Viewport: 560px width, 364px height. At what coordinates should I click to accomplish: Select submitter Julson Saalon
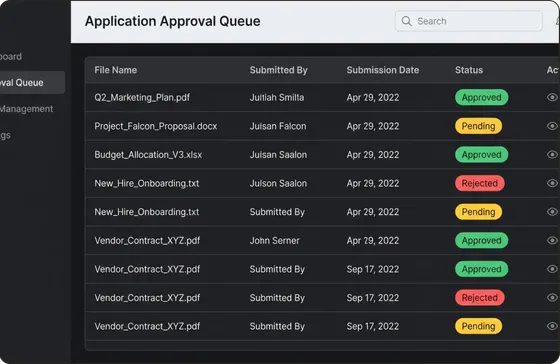point(278,183)
